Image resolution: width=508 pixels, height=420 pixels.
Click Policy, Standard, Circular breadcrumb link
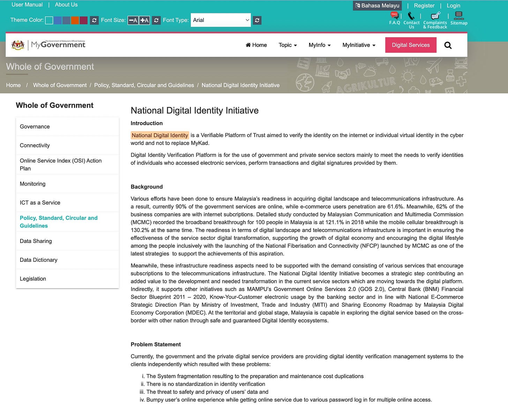click(144, 85)
